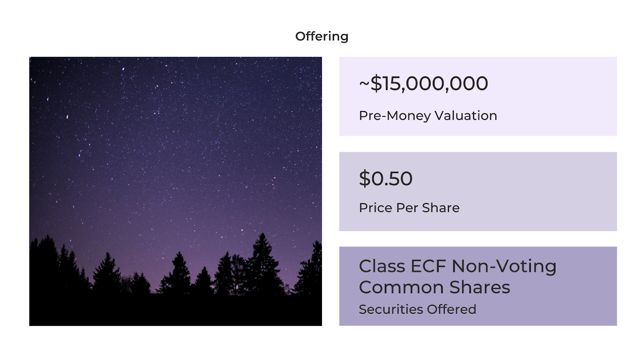Image resolution: width=644 pixels, height=362 pixels.
Task: Click the "Price Per Share" label
Action: [x=409, y=208]
